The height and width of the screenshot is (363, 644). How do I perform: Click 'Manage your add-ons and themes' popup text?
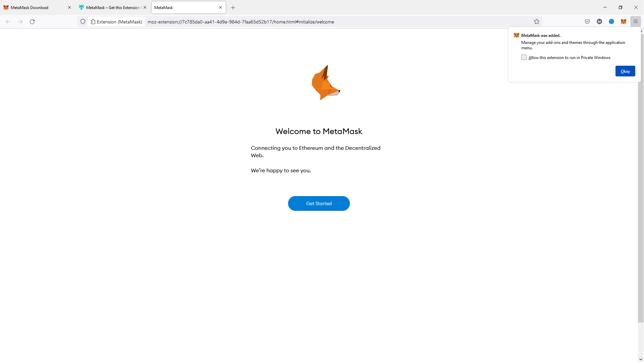pos(573,45)
